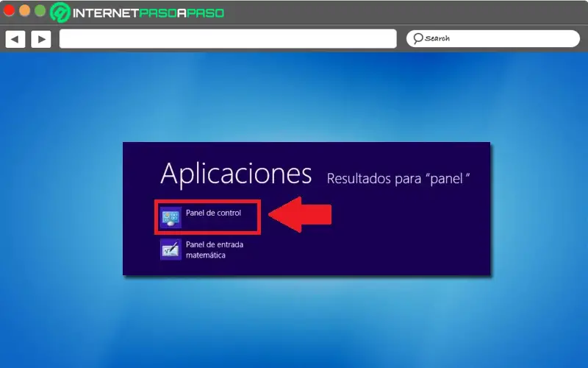
Task: Click the "Aplicaciones" heading
Action: [236, 174]
